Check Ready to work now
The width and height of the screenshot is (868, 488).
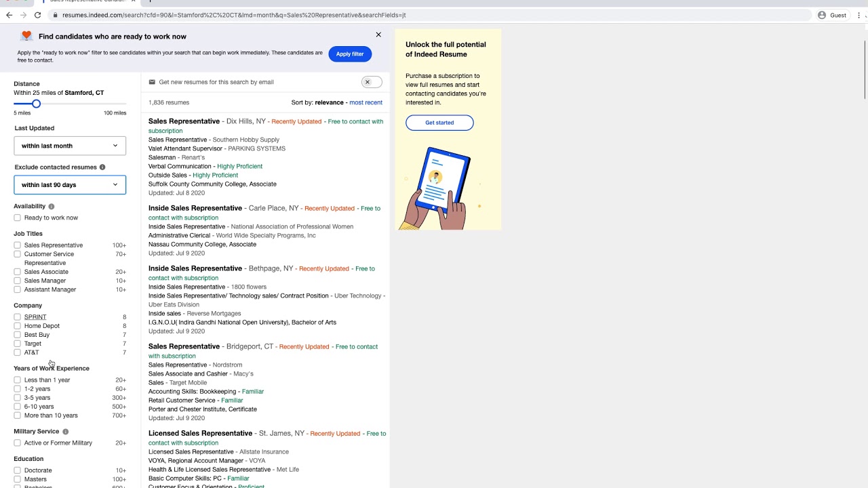[x=17, y=218]
